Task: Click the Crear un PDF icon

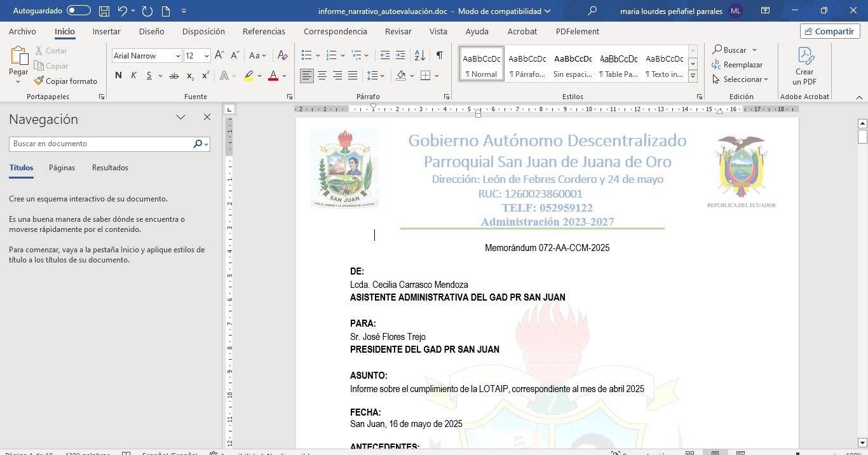Action: [804, 65]
